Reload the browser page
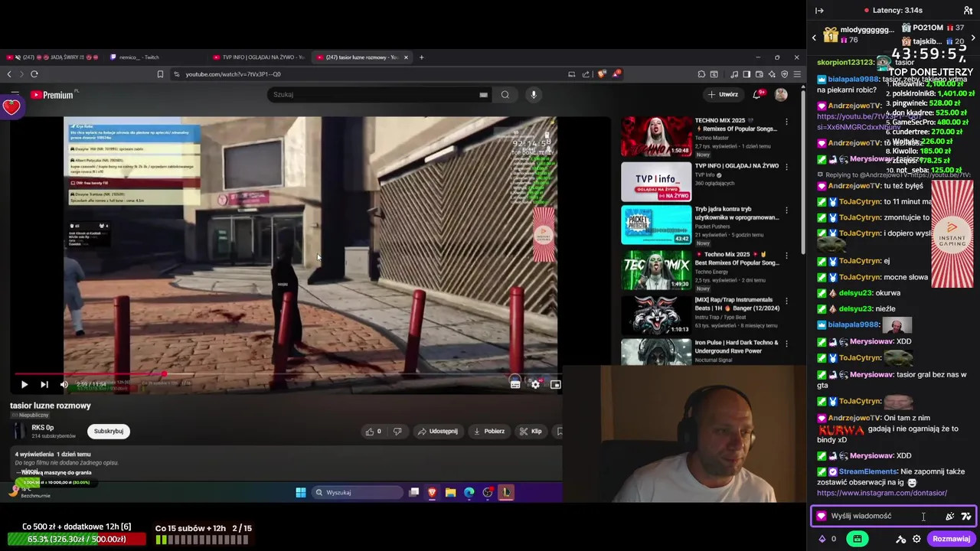This screenshot has width=980, height=551. click(x=34, y=74)
